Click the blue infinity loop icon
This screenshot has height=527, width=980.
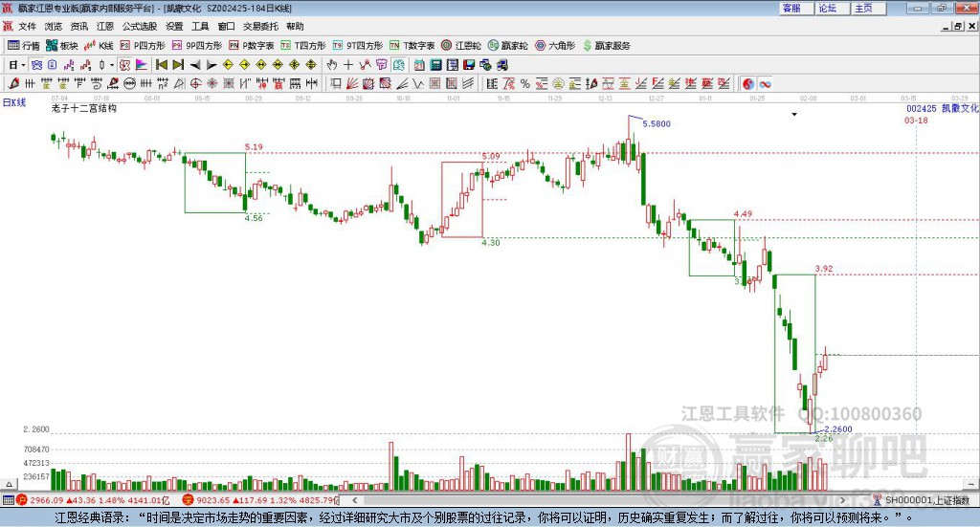pos(765,83)
